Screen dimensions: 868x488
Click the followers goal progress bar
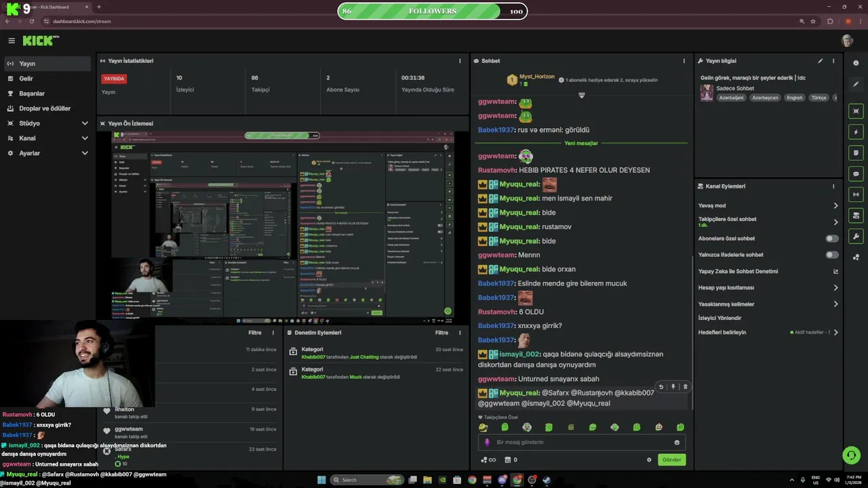[x=433, y=11]
